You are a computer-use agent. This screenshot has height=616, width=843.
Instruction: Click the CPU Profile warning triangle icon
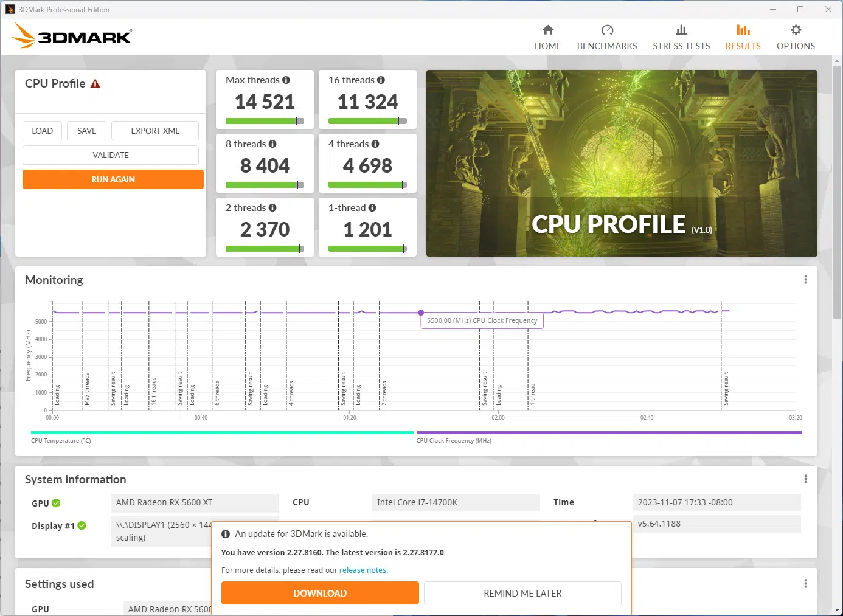click(95, 84)
